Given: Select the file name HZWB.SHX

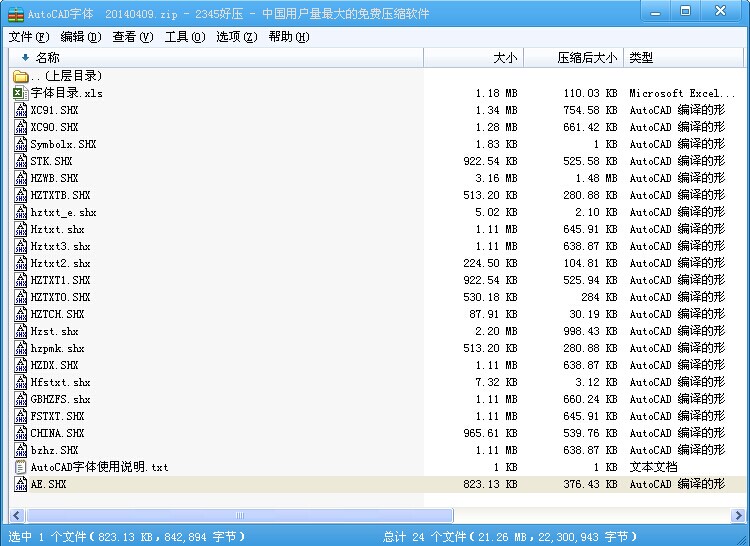Looking at the screenshot, I should click(54, 178).
